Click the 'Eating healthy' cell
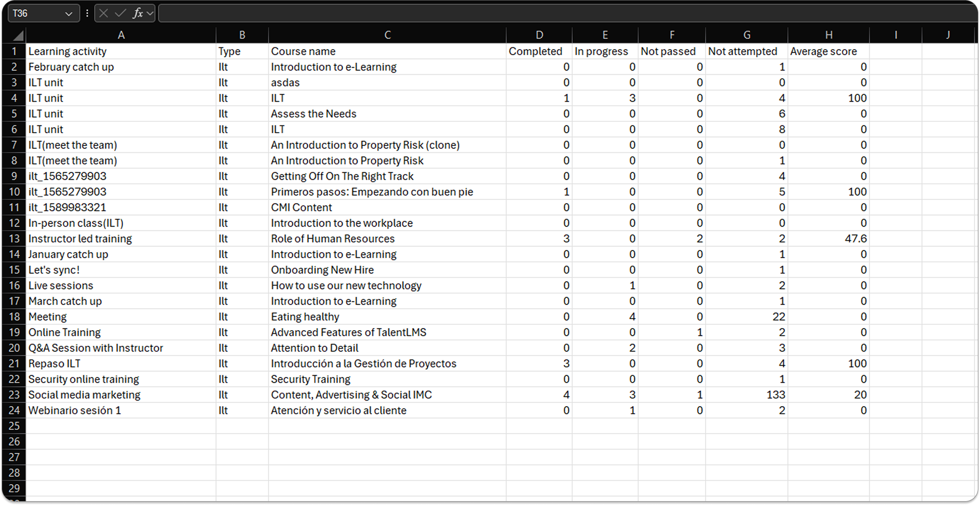The width and height of the screenshot is (980, 505). tap(387, 317)
